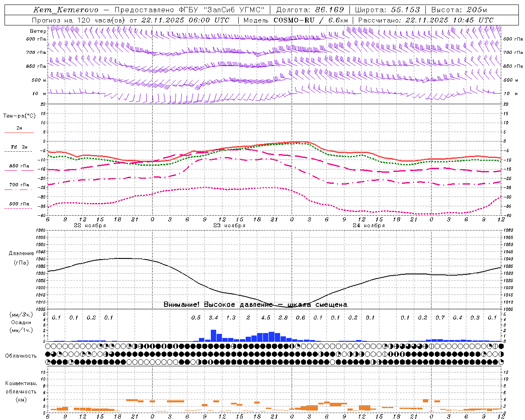Click the forecast start "22.11.2025 06:00 UTC"
This screenshot has height=420, width=525.
click(x=185, y=20)
